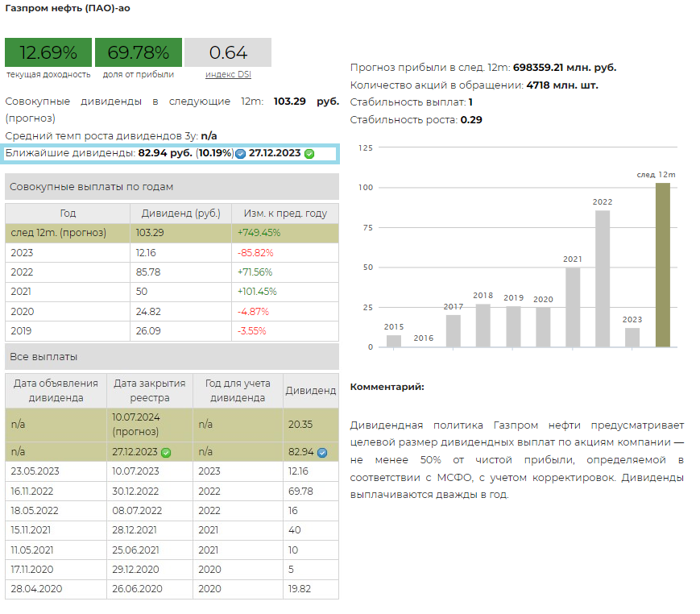Screen dimensions: 700x614
Task: Click the 2023 bar in dividend chart
Action: pos(632,337)
